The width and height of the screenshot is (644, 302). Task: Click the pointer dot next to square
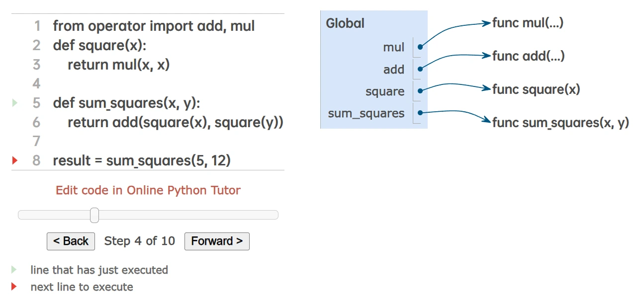[420, 91]
